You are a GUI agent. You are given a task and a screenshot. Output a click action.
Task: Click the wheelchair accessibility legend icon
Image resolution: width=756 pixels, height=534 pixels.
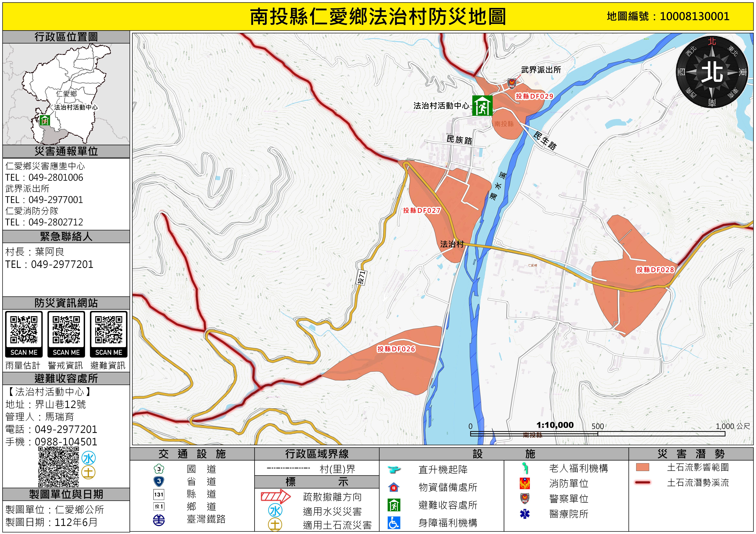point(394,523)
